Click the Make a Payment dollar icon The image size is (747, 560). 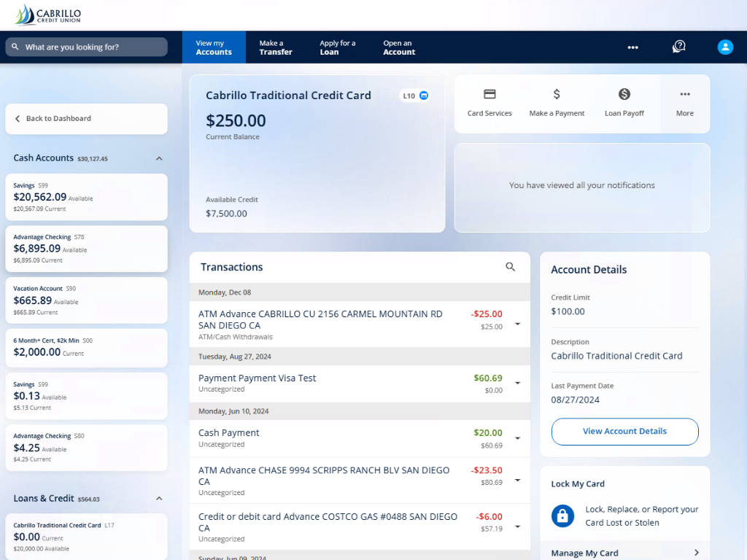click(557, 95)
